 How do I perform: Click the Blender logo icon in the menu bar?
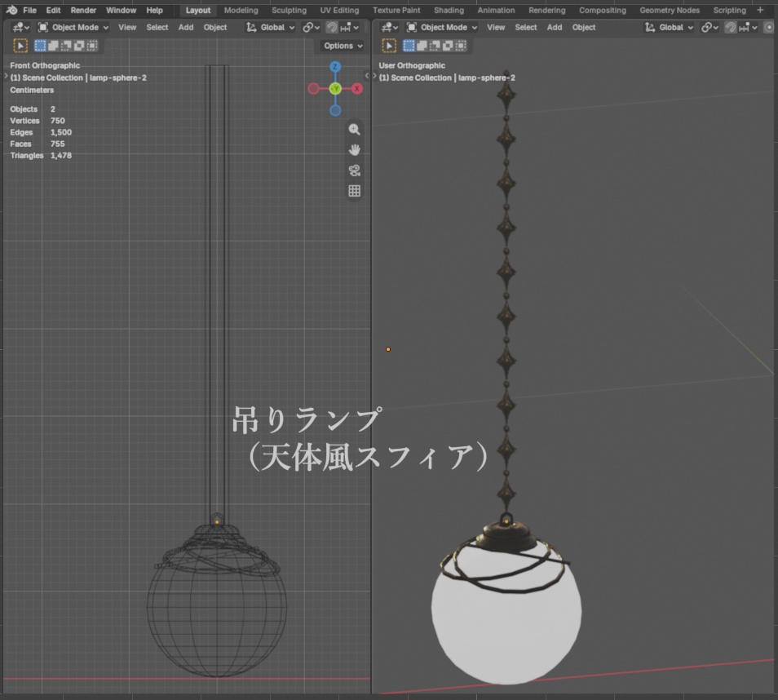coord(11,10)
